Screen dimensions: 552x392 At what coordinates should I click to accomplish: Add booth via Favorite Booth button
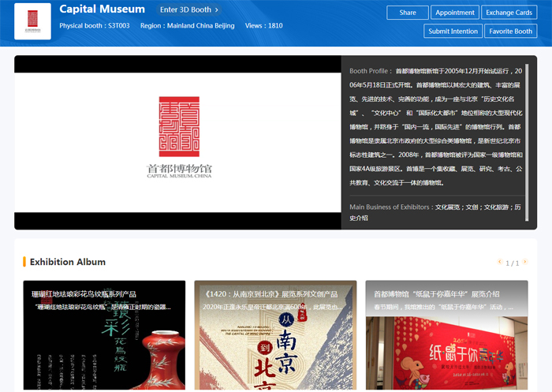point(511,31)
